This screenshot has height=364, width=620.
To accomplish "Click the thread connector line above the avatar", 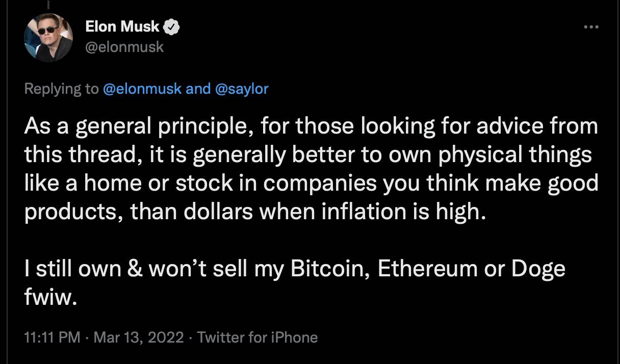I will 48,4.
